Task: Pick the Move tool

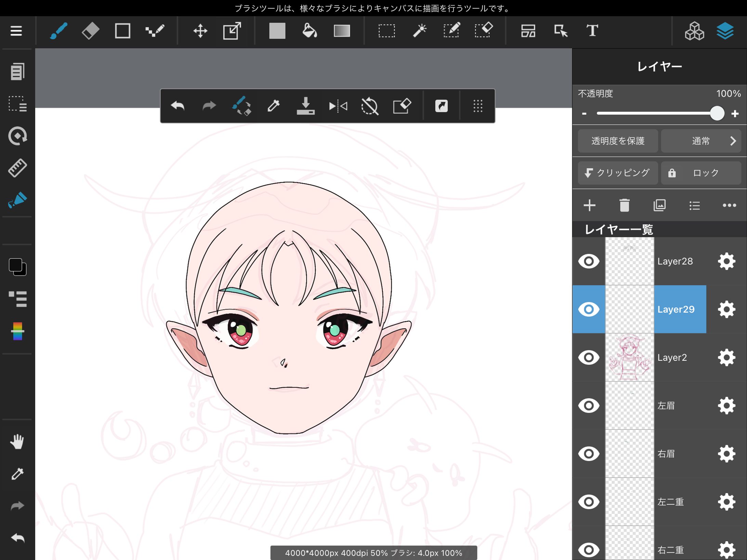Action: 200,31
